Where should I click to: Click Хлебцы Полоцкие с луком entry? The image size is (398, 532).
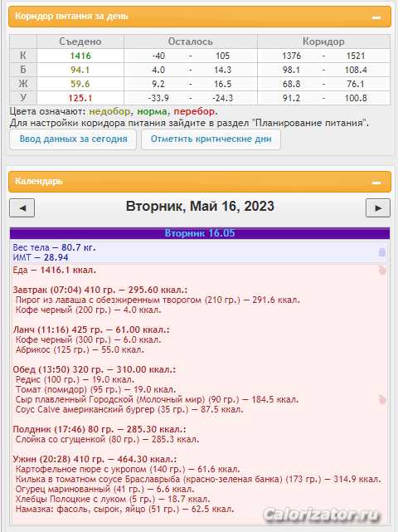click(113, 499)
